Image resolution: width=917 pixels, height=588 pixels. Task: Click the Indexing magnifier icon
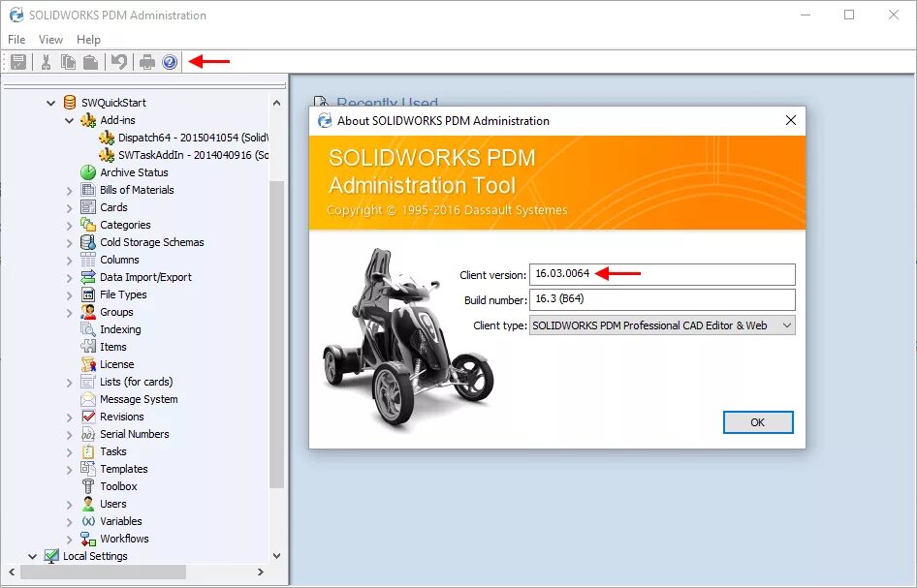coord(88,329)
